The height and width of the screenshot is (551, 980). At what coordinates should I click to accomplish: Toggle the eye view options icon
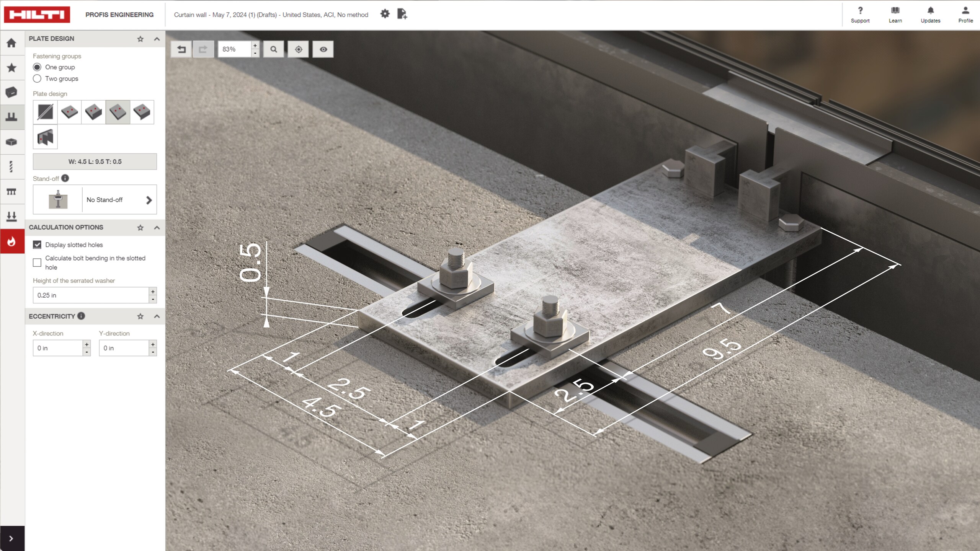coord(323,49)
